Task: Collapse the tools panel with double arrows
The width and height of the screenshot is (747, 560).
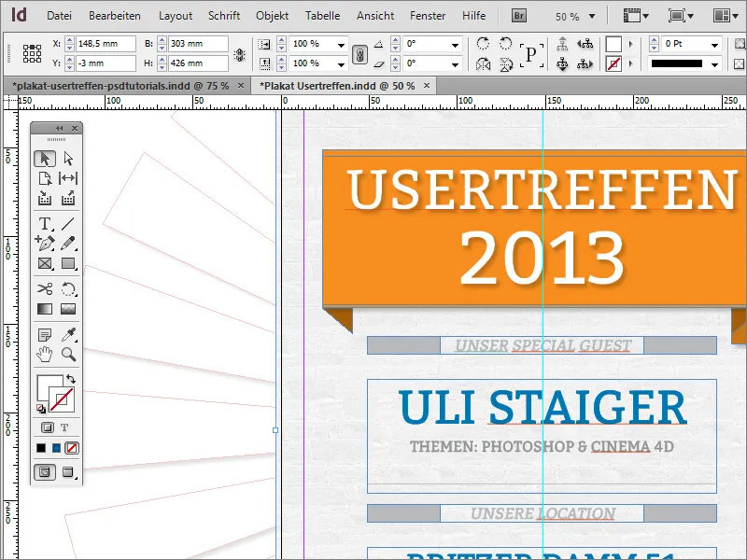Action: [x=59, y=128]
